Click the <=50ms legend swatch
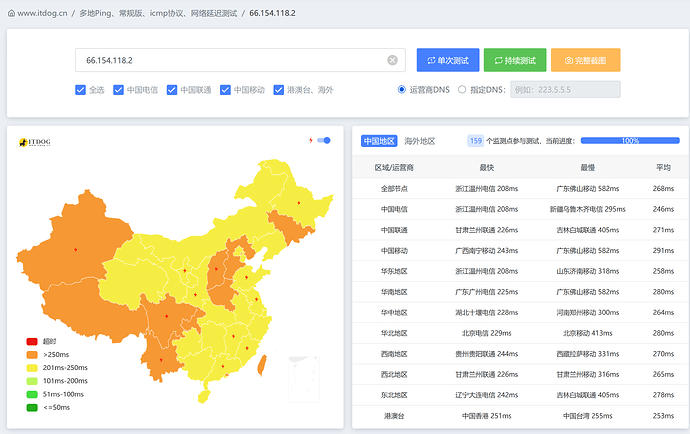690x434 pixels. [x=32, y=408]
